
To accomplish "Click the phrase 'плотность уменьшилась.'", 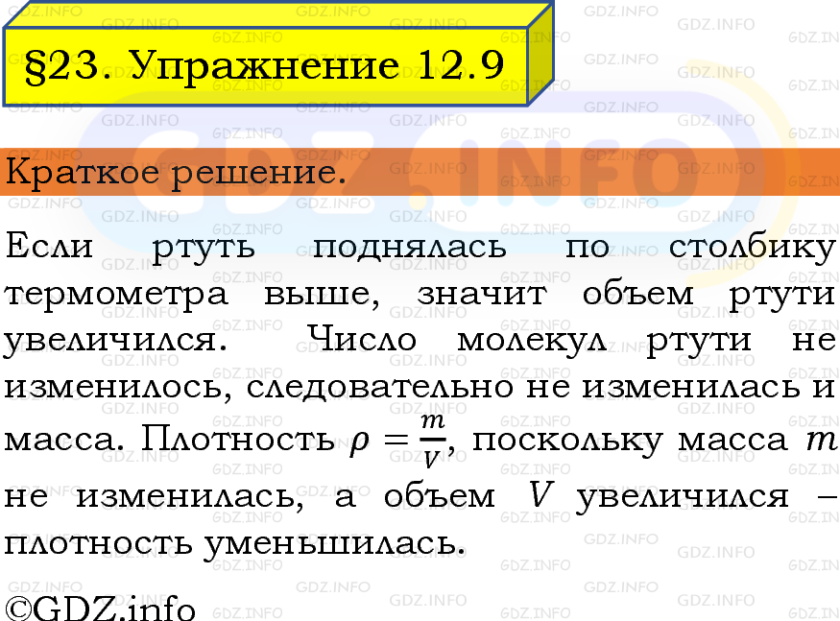I will click(234, 544).
